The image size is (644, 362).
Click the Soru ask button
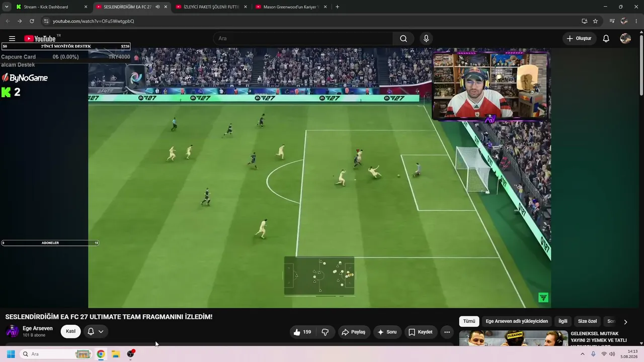[387, 332]
